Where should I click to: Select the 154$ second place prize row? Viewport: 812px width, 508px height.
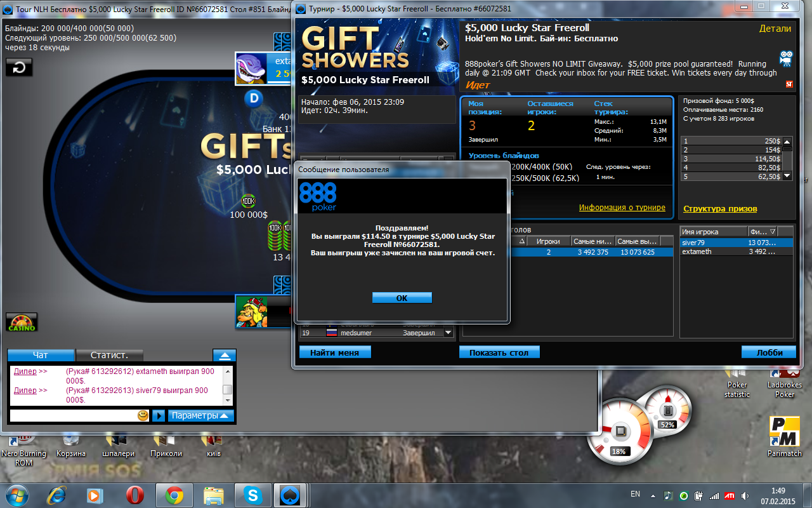731,150
